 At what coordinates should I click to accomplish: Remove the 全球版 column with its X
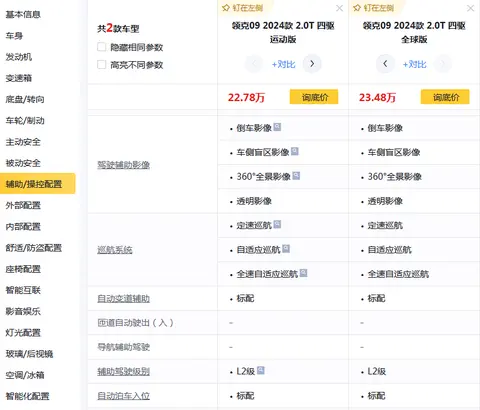pos(470,8)
